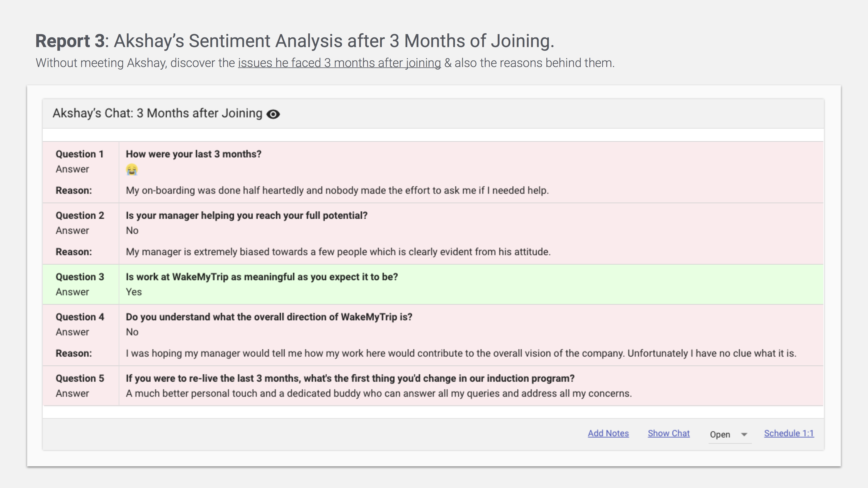This screenshot has width=868, height=488.
Task: Schedule a 1:1 meeting via the link
Action: point(789,433)
